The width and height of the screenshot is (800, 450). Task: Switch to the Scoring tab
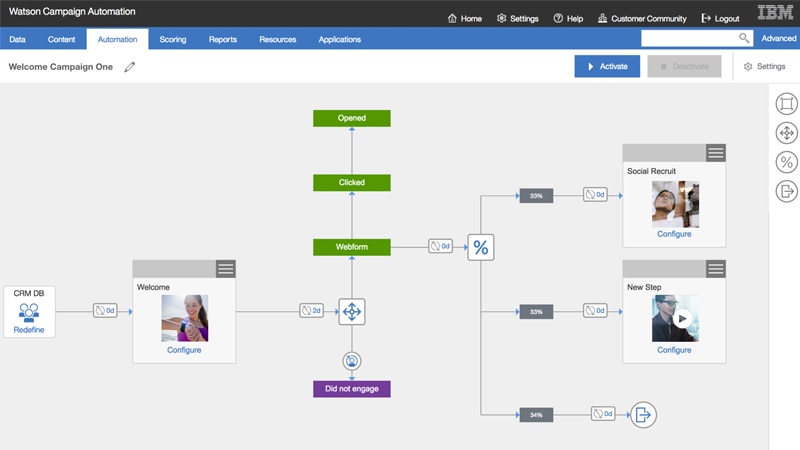click(173, 39)
